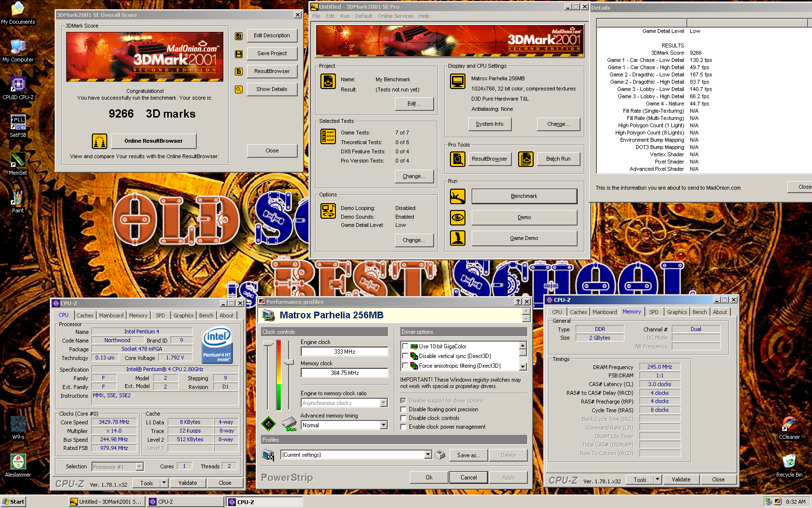Open Advanced memory timing Normal dropdown
812x508 pixels.
(384, 425)
